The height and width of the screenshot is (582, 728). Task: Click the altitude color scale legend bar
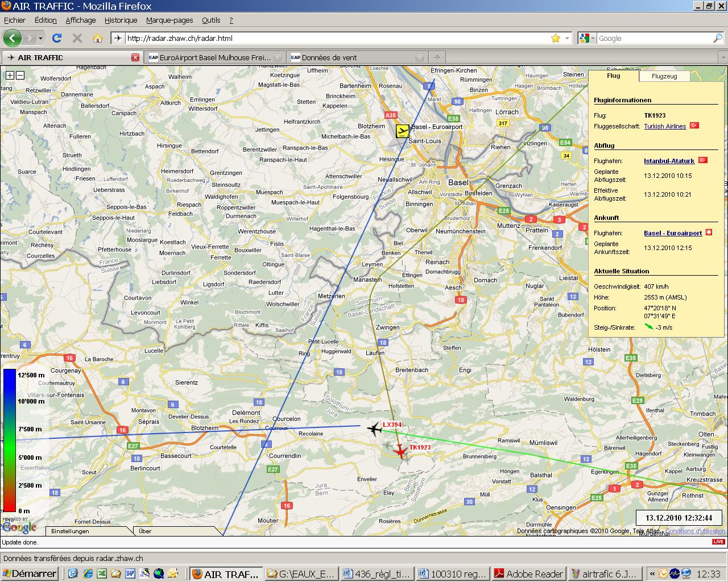(x=10, y=440)
